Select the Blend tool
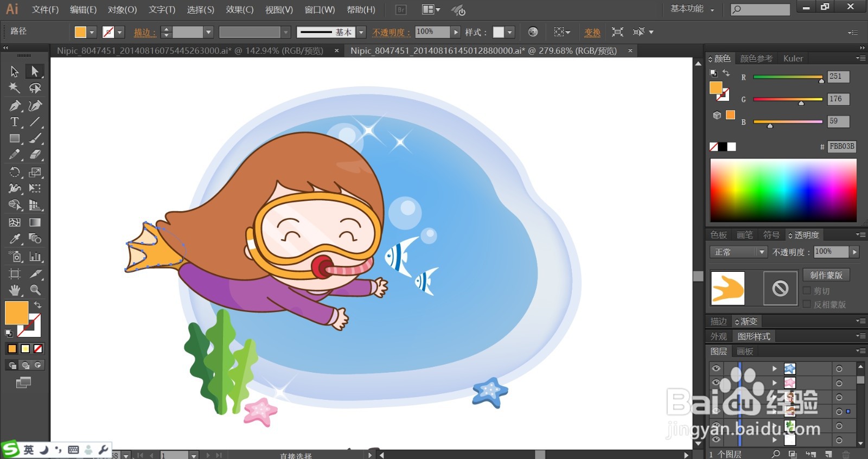Viewport: 868px width, 459px height. click(x=35, y=239)
